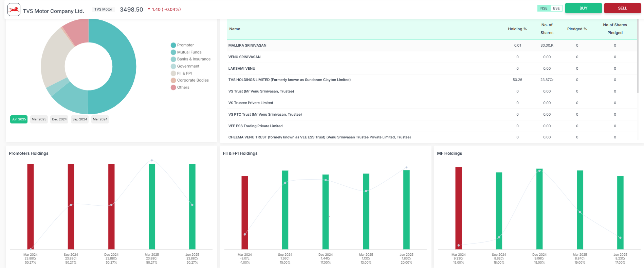The height and width of the screenshot is (268, 644).
Task: Click the Others legend circle icon
Action: (173, 87)
